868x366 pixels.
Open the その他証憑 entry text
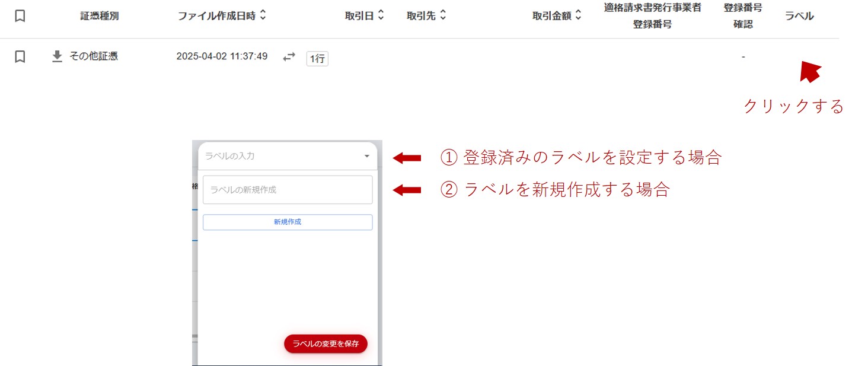(x=94, y=56)
